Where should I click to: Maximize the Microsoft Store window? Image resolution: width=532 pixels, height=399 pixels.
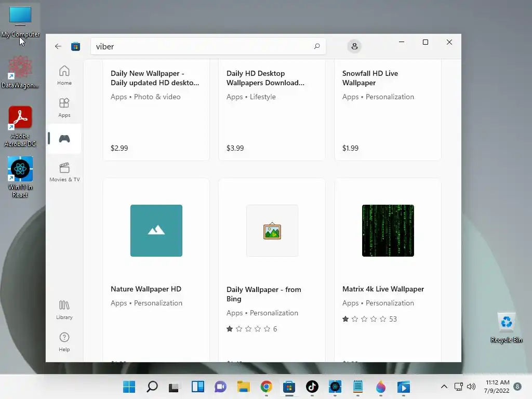(x=425, y=42)
